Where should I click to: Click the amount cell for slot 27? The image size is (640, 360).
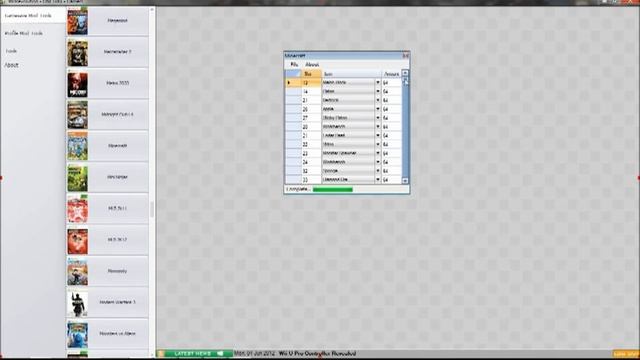pyautogui.click(x=391, y=118)
